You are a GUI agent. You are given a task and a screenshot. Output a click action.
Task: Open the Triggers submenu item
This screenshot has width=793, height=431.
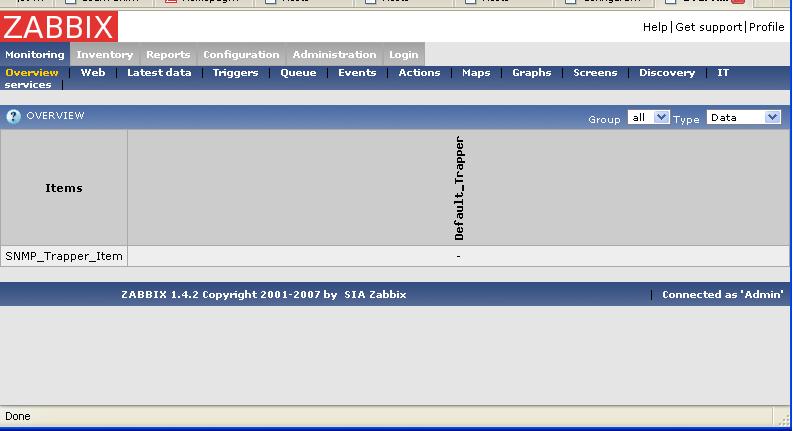coord(235,72)
